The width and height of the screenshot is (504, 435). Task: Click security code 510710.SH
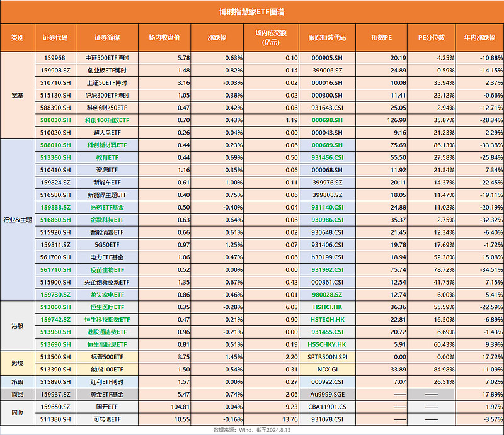[55, 83]
